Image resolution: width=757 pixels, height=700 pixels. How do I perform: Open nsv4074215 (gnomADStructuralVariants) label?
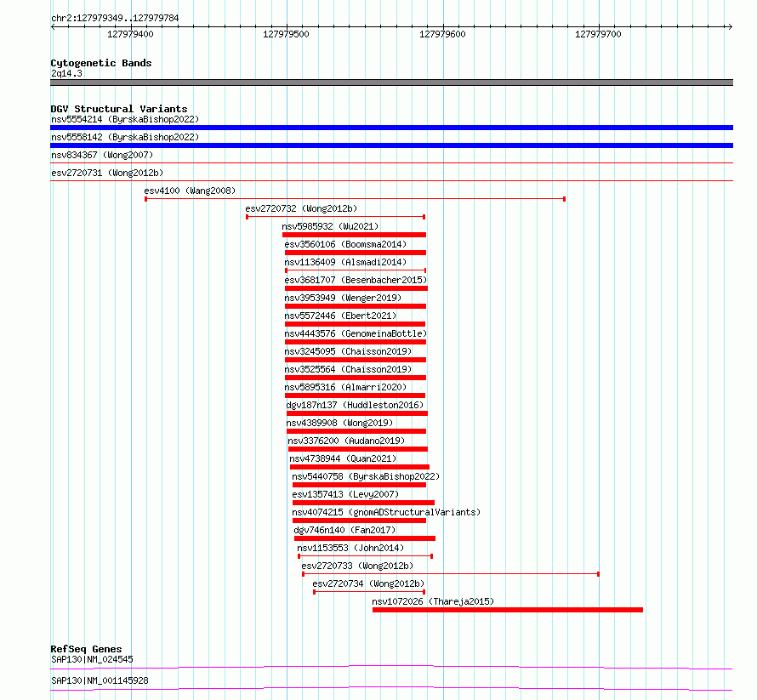(387, 512)
